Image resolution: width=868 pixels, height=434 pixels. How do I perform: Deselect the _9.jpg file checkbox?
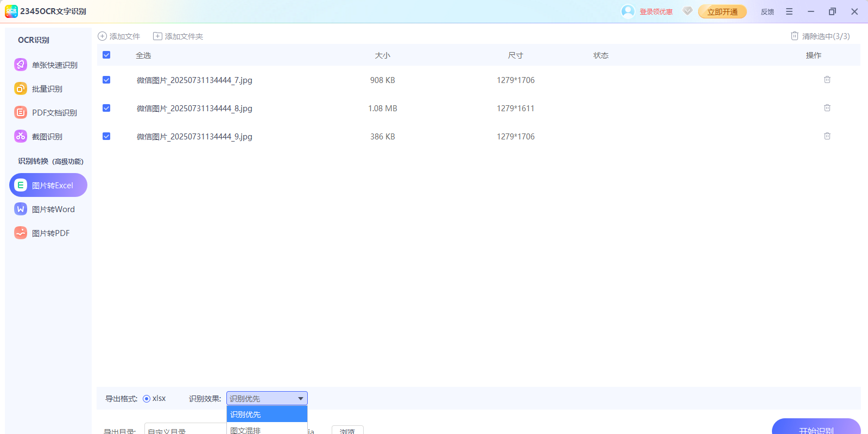click(106, 136)
